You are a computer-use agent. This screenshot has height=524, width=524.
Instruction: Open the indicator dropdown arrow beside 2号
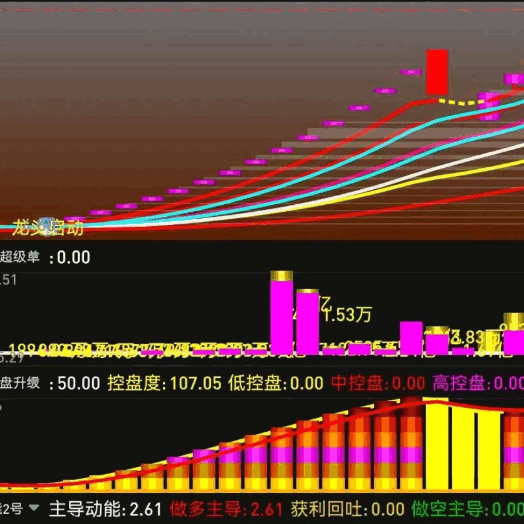[x=34, y=508]
